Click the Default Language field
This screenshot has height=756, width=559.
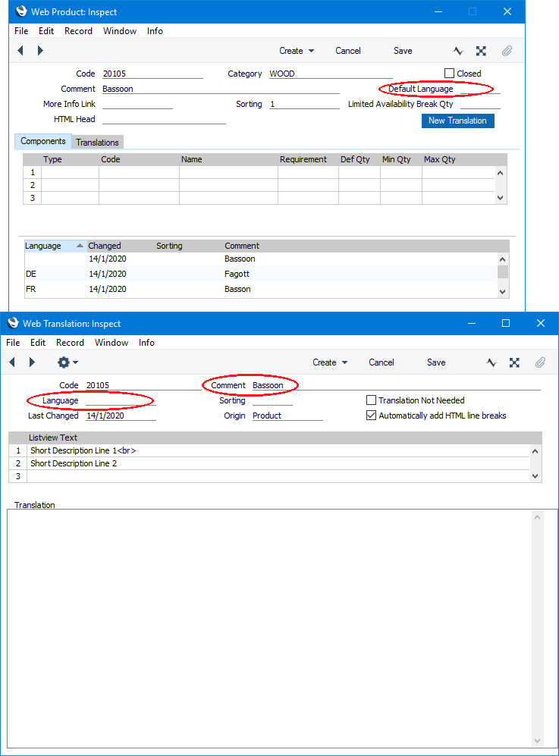[x=480, y=89]
